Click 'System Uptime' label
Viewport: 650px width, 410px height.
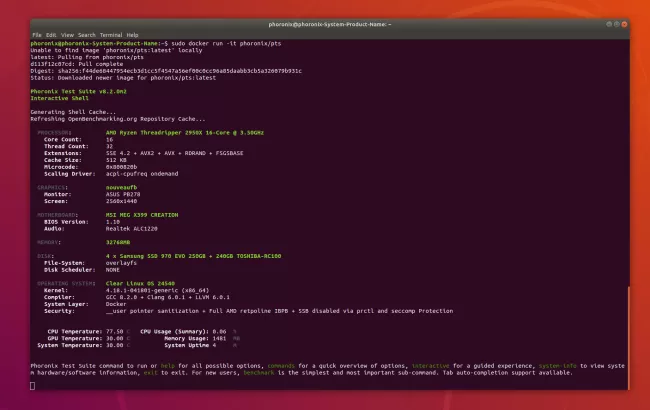(x=187, y=345)
